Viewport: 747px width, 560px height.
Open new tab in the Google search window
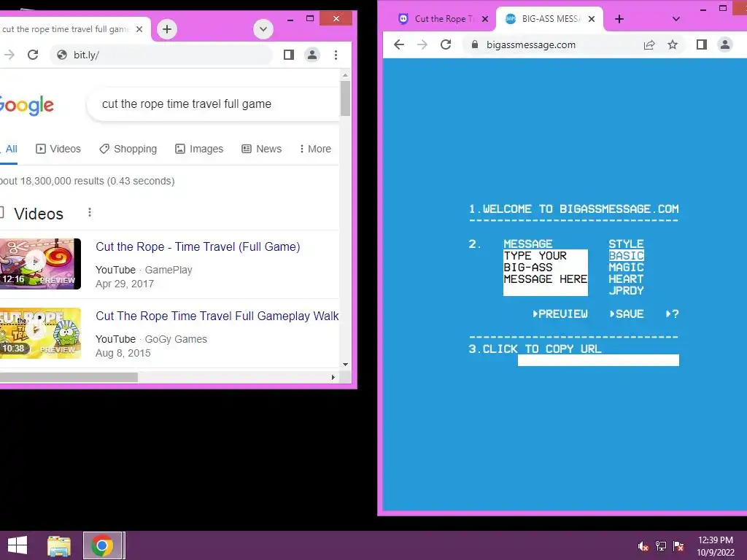point(167,29)
